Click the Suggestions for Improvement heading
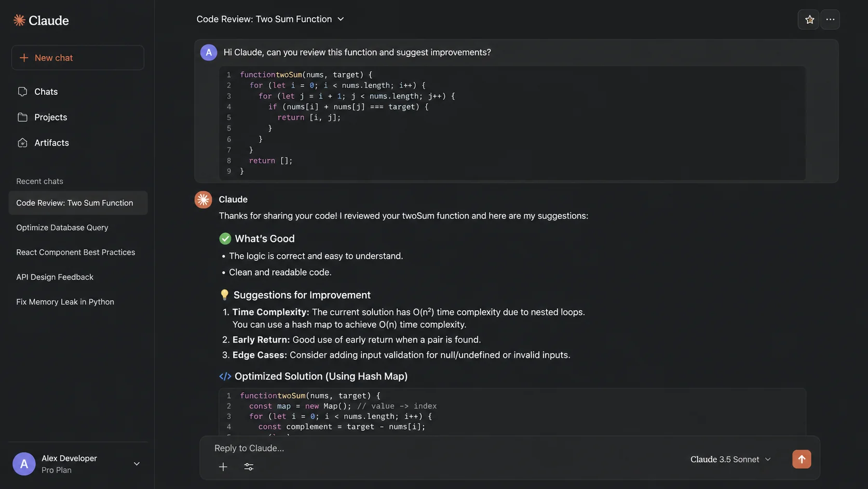The width and height of the screenshot is (868, 489). [x=302, y=295]
